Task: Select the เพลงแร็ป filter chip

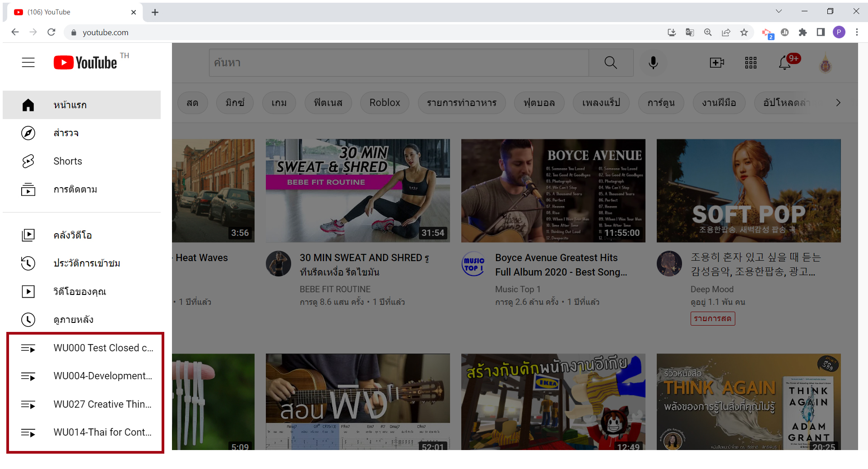Action: pyautogui.click(x=601, y=103)
